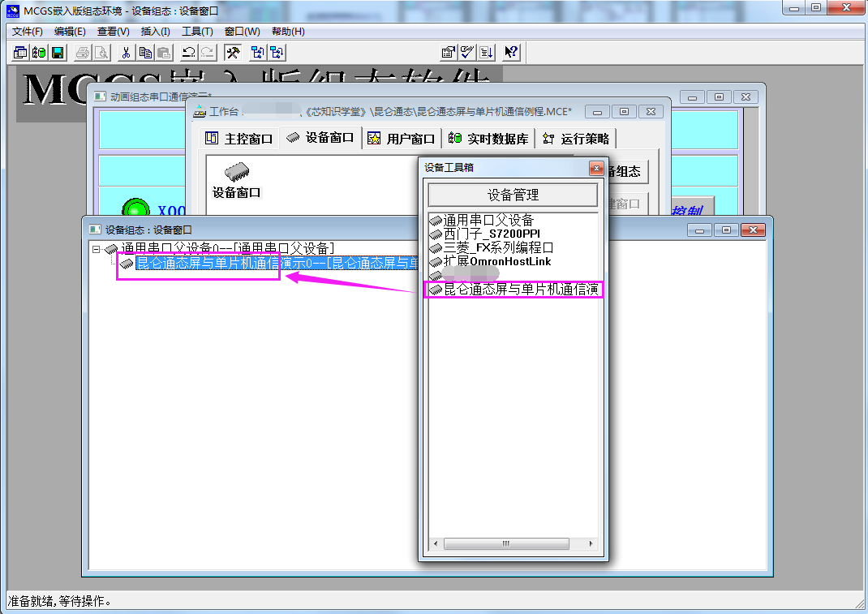Switch to the 实时数据库 tab
Image resolution: width=868 pixels, height=614 pixels.
point(488,139)
